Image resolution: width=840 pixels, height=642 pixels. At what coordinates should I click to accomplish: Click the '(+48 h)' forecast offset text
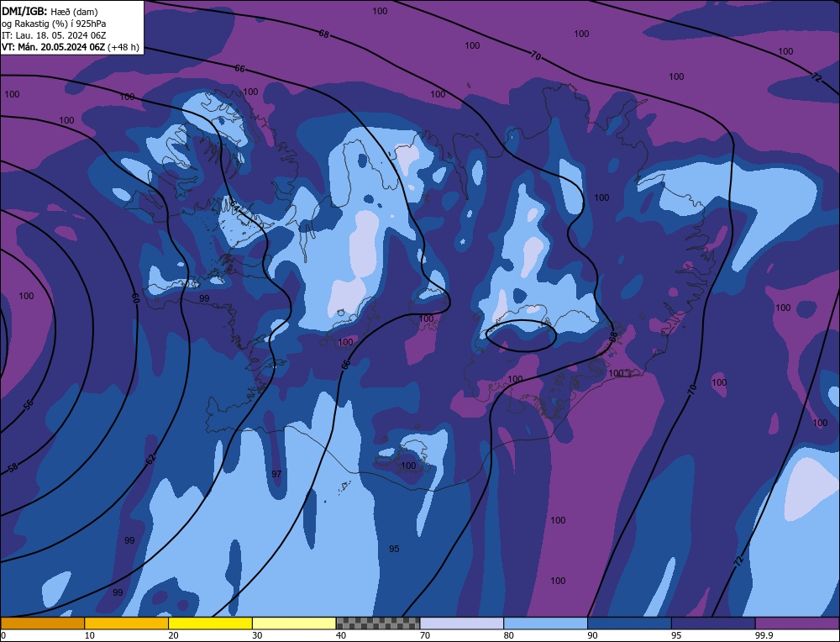pos(123,47)
